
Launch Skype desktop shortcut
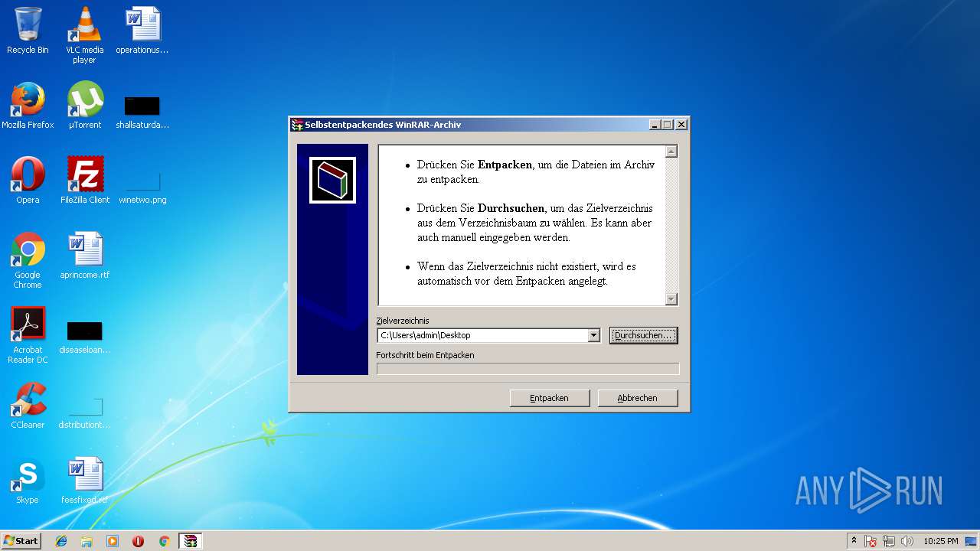coord(28,481)
